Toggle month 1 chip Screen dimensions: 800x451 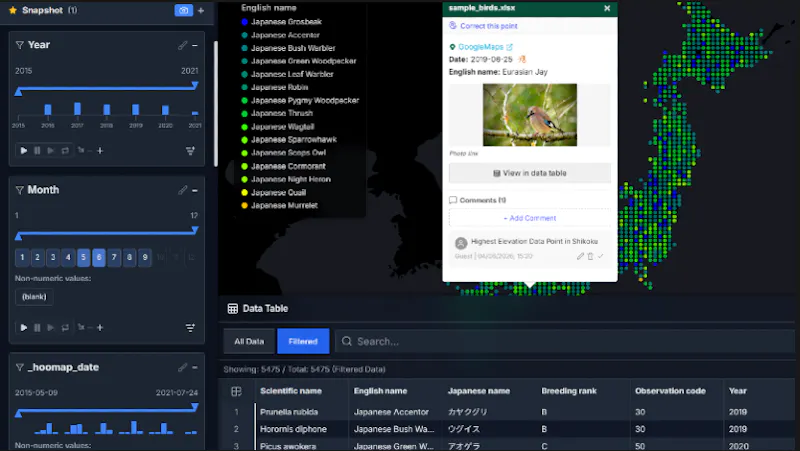22,257
